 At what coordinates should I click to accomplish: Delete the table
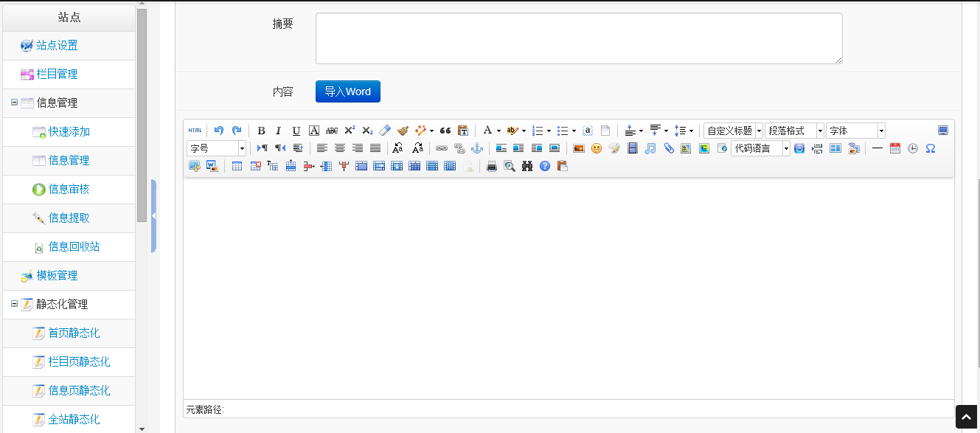point(255,166)
